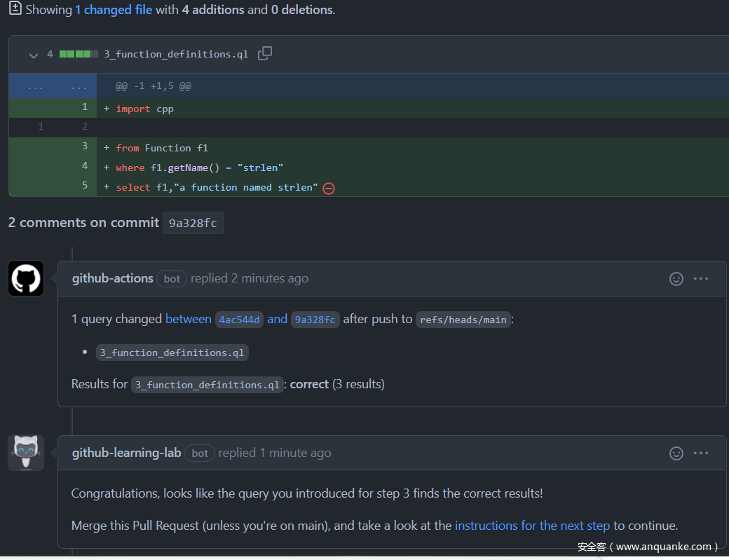
Task: Open commit 9a328fc in github-actions comment
Action: pos(315,320)
